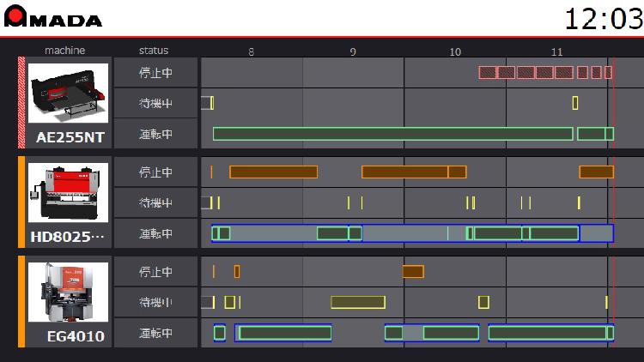The width and height of the screenshot is (644, 362).
Task: Click the 11 o'clock timeline label
Action: click(x=556, y=51)
